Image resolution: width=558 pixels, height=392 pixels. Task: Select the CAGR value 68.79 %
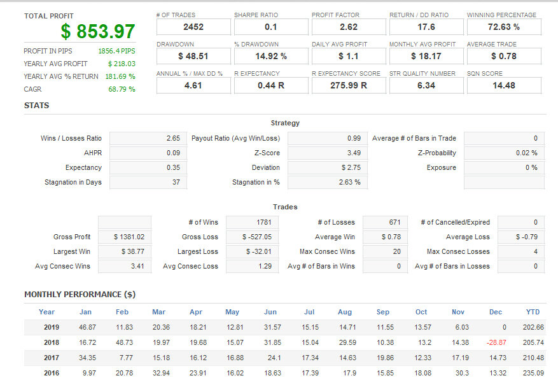tap(122, 89)
